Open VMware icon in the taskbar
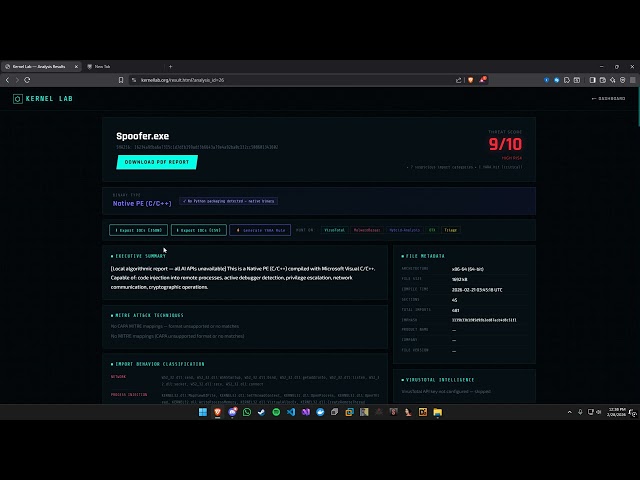 (349, 412)
